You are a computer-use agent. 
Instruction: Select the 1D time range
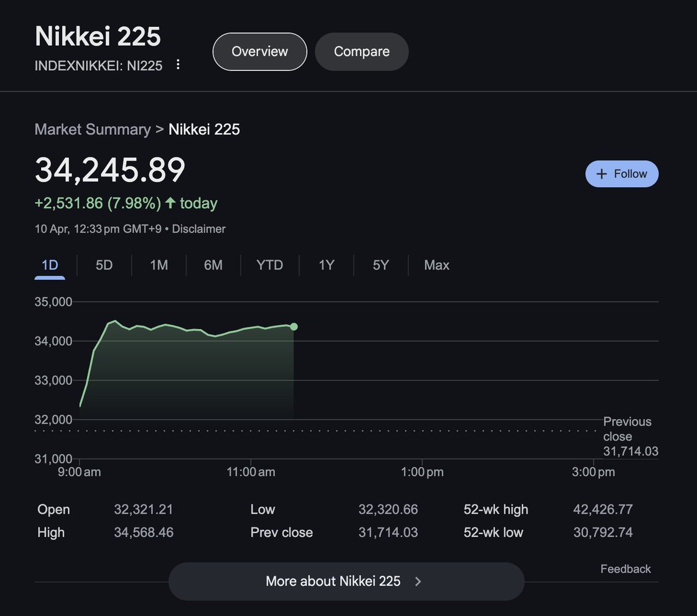[x=50, y=265]
